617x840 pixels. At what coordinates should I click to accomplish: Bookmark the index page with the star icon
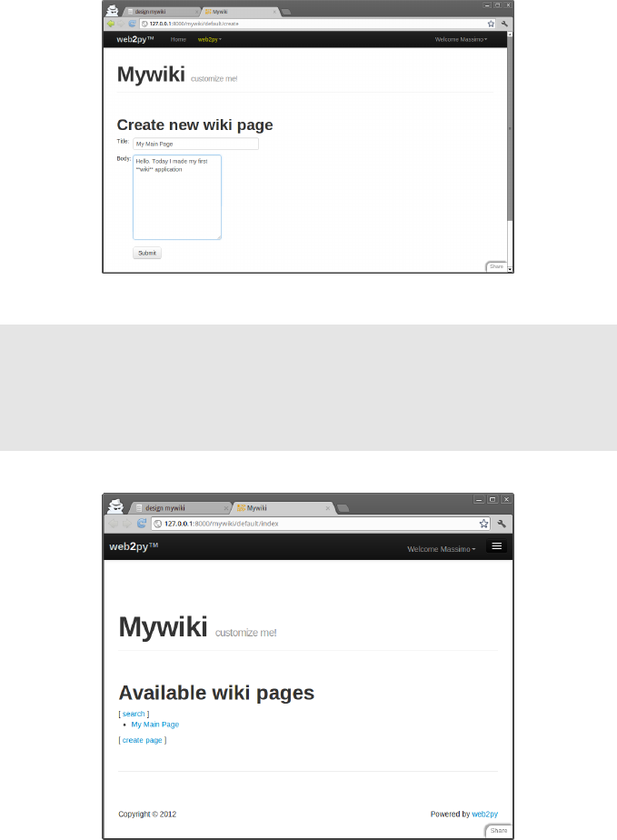[x=483, y=524]
